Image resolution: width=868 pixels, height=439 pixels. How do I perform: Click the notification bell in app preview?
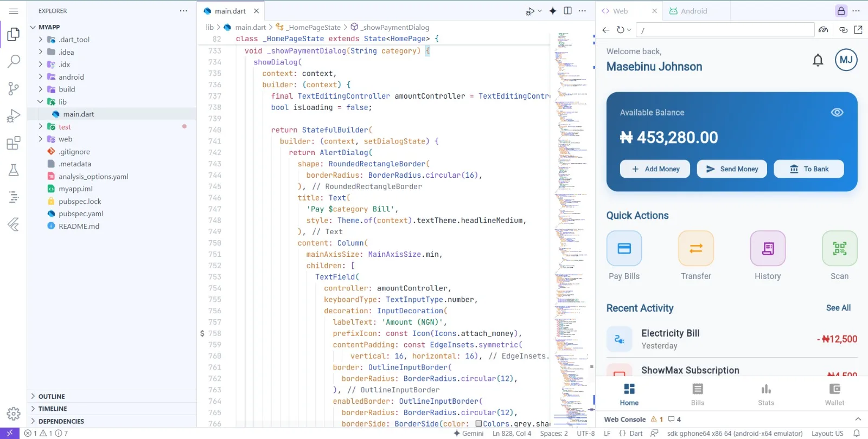[x=818, y=60]
